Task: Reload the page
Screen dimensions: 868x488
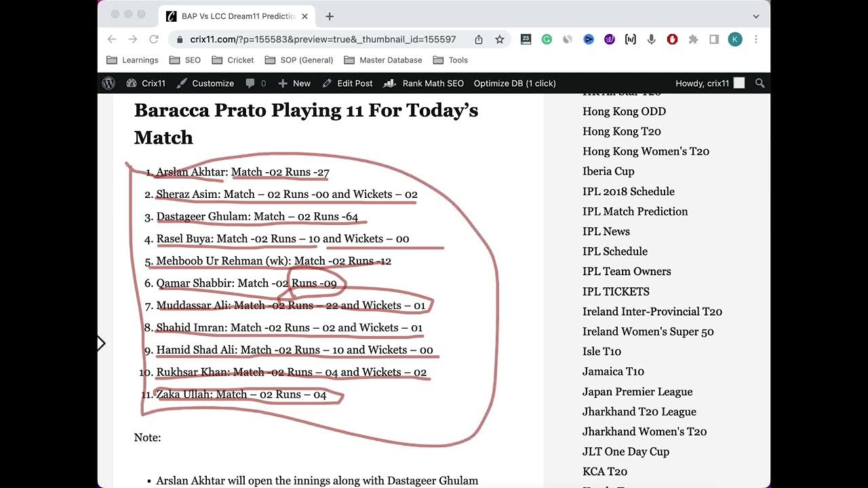Action: tap(154, 39)
